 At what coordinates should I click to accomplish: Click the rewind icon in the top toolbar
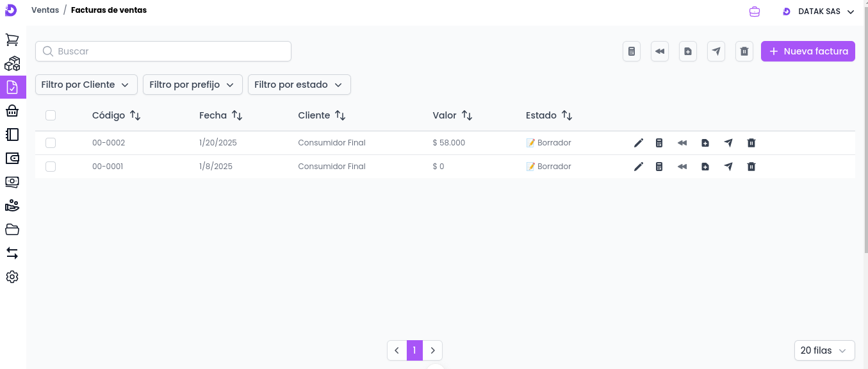[660, 51]
